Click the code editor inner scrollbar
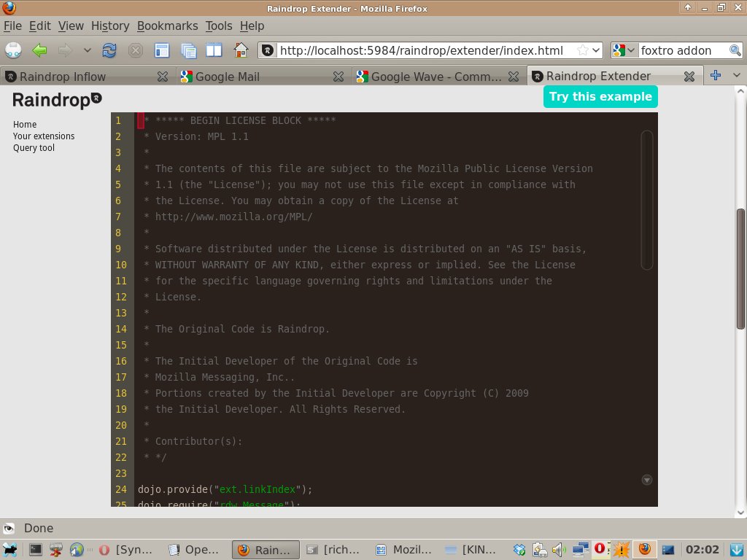This screenshot has height=560, width=747. (x=646, y=200)
